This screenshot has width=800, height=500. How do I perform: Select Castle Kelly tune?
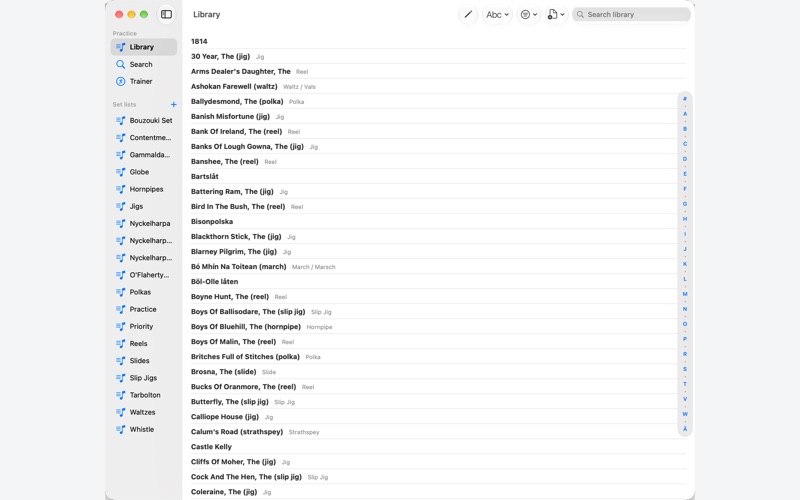point(438,447)
